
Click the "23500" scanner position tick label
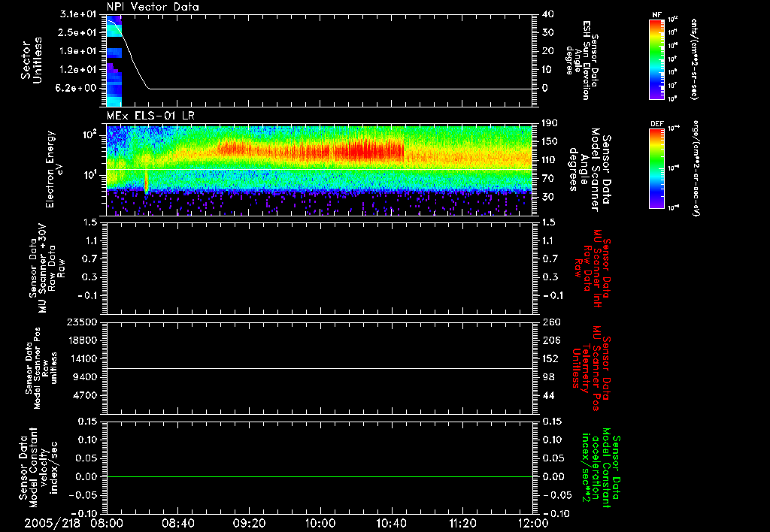click(84, 322)
